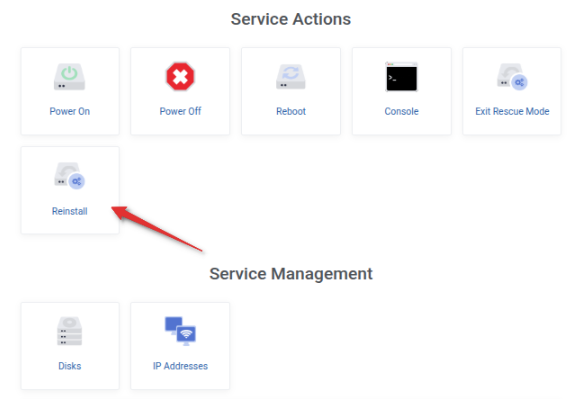Click the Exit Rescue Mode gear icon
Screen dimensions: 579x399
[x=512, y=76]
